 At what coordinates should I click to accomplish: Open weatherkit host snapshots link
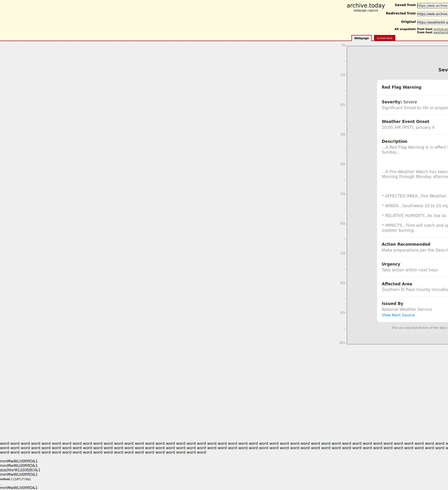441,33
